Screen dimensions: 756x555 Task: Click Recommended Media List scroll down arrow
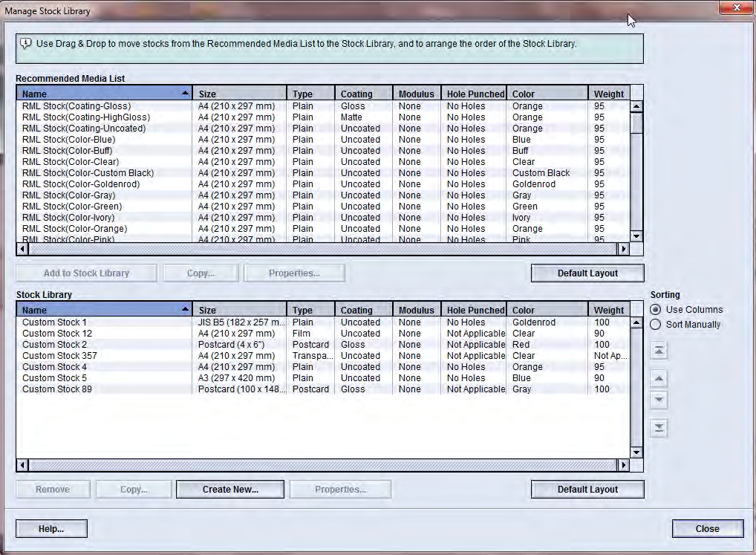pos(636,236)
